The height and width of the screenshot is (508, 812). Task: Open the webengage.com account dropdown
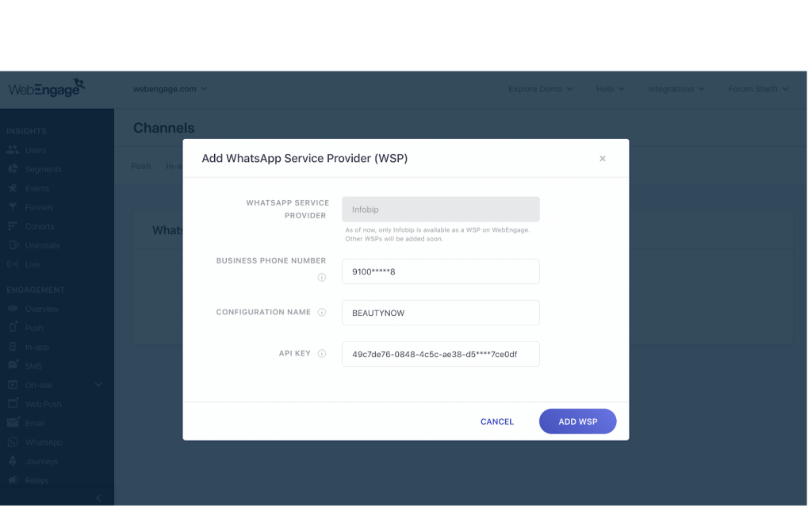point(170,89)
